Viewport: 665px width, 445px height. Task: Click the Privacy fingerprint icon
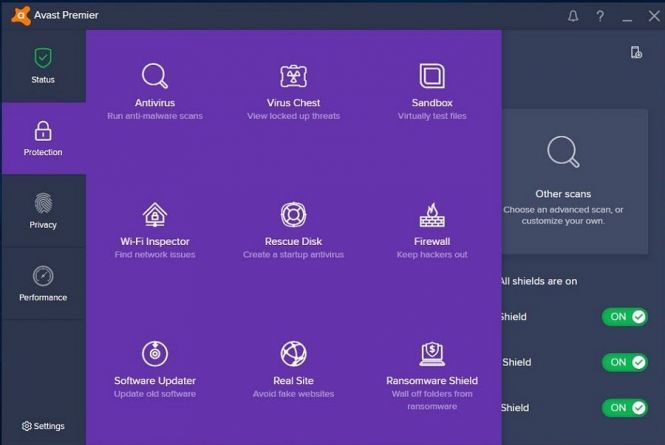(x=43, y=203)
